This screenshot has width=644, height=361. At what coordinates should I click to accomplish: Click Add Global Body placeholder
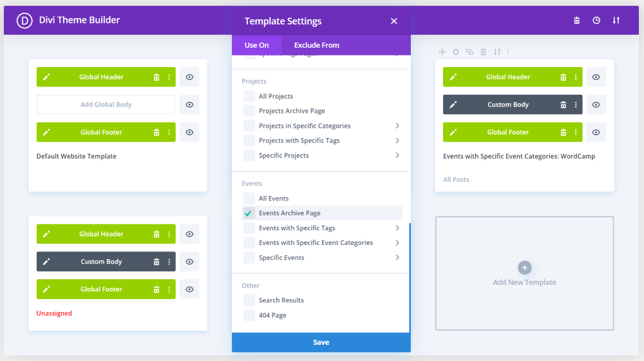[x=106, y=104]
